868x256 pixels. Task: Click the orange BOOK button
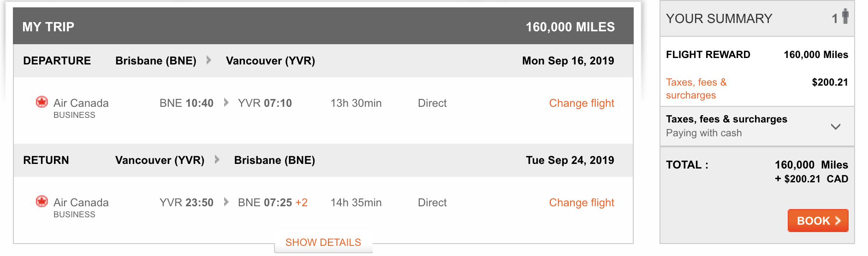818,221
